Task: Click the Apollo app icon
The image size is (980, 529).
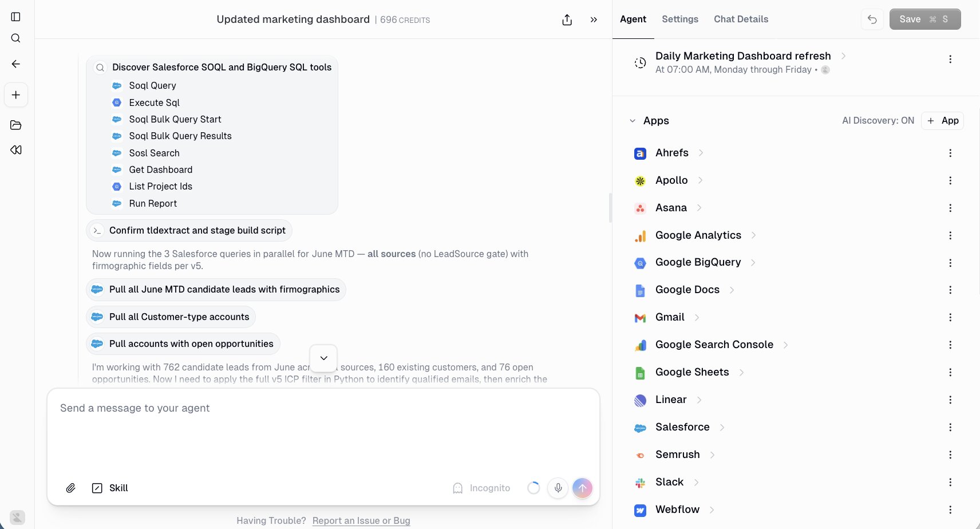Action: [x=641, y=181]
